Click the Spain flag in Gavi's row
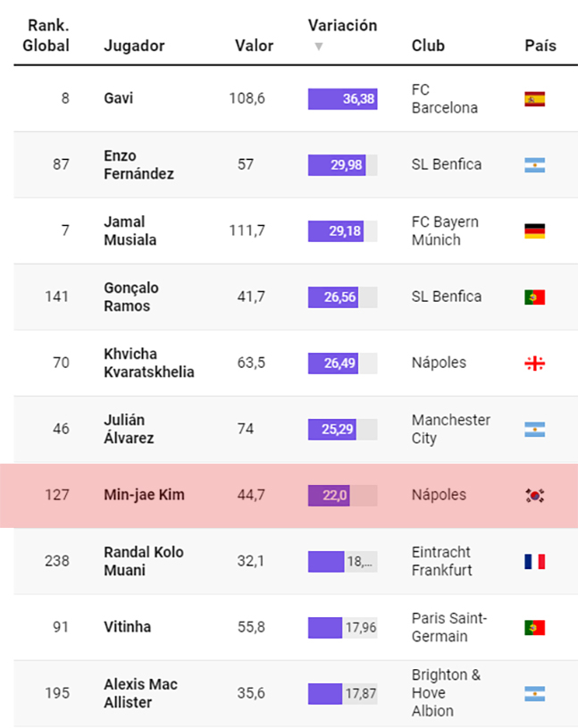 click(534, 99)
